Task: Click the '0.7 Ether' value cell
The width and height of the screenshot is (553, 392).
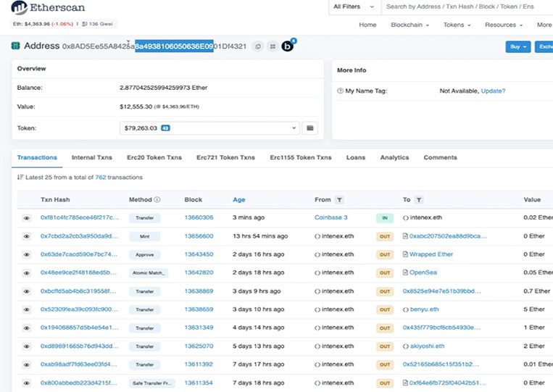Action: [x=536, y=291]
